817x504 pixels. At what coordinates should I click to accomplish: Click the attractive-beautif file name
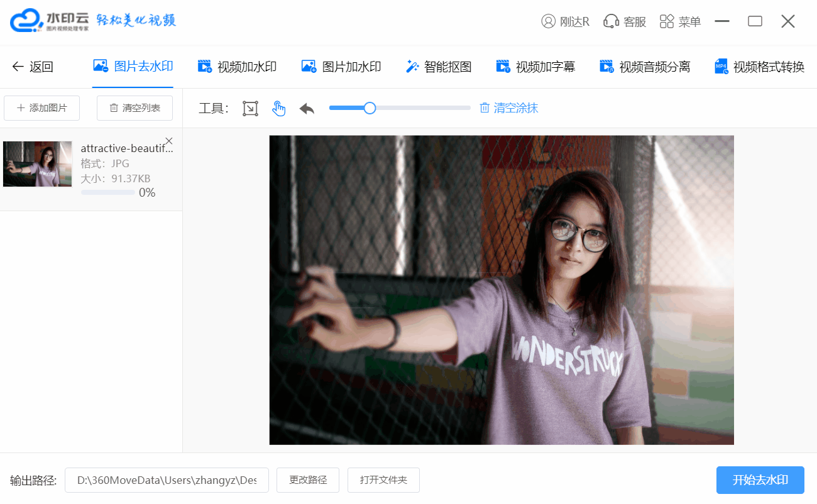click(127, 148)
